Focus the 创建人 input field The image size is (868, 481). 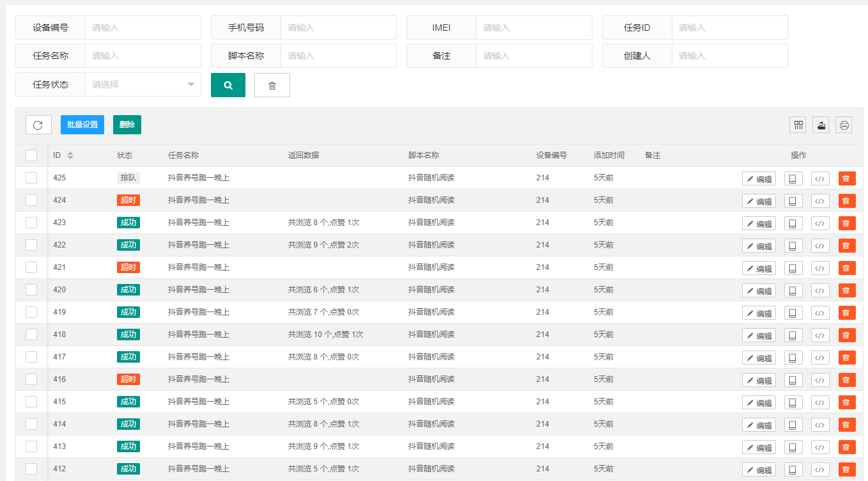(730, 56)
